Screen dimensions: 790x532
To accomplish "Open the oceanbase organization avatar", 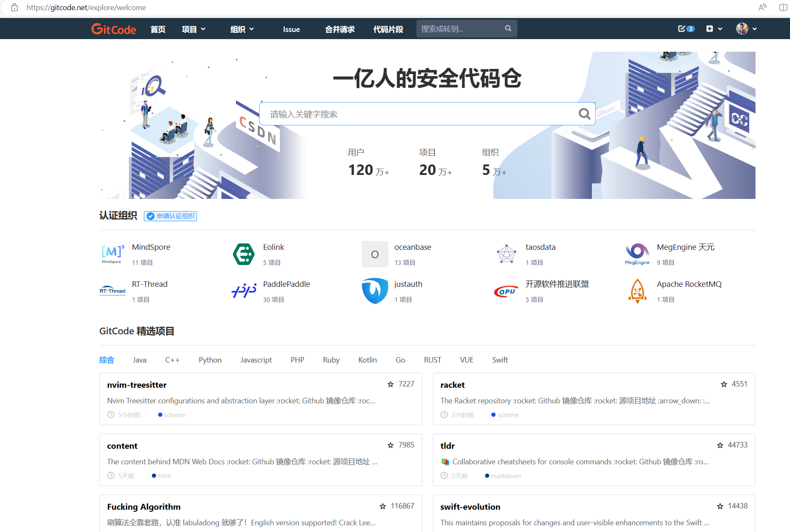I will click(x=375, y=254).
